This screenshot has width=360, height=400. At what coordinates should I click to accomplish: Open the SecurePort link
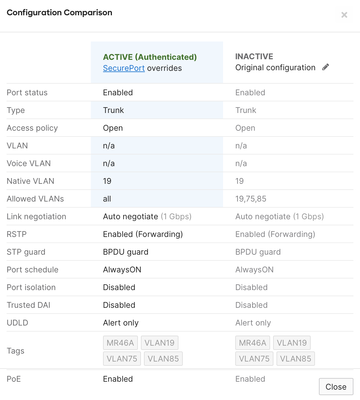[124, 68]
